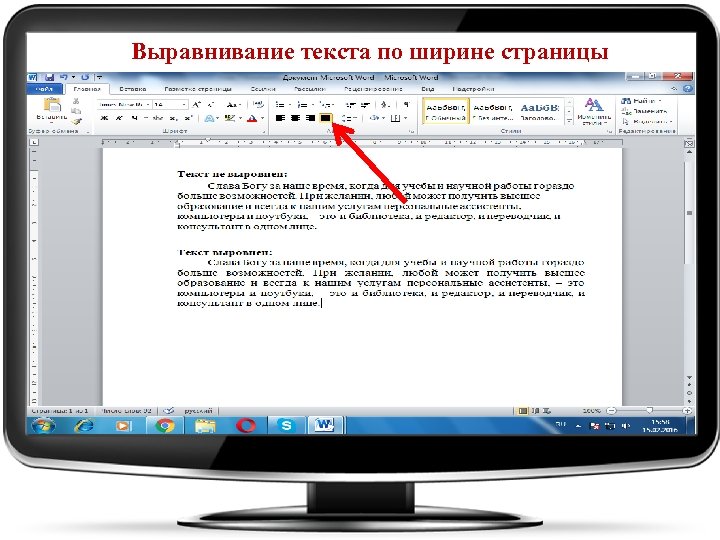This screenshot has height=540, width=720.
Task: Create a bulleted list
Action: pos(281,105)
